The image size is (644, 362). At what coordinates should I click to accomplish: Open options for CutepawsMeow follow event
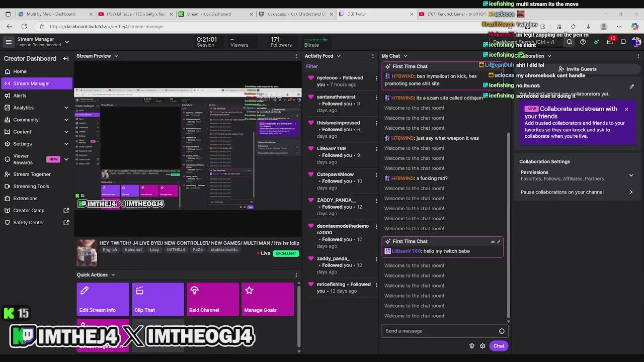pyautogui.click(x=376, y=175)
